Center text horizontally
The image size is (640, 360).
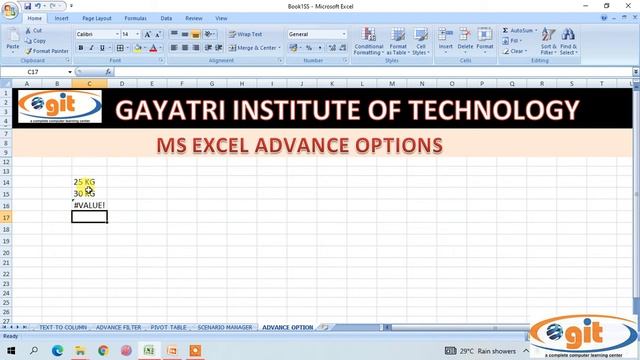pyautogui.click(x=185, y=48)
